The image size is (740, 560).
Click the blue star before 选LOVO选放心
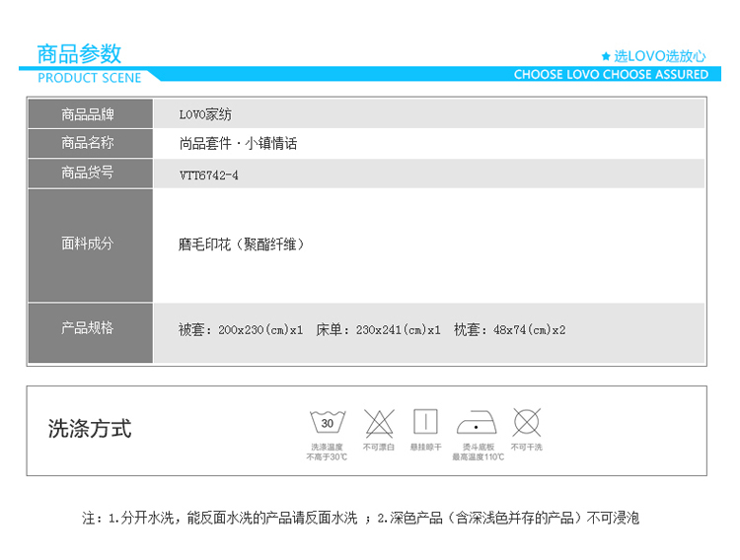tap(606, 56)
